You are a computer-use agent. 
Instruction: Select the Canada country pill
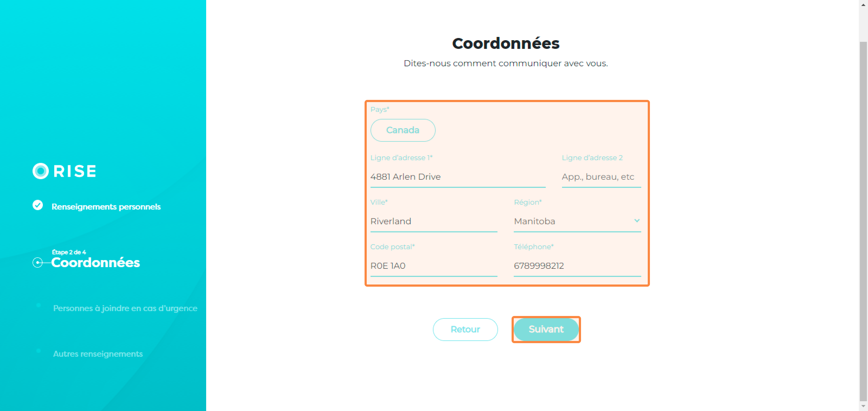pos(403,130)
